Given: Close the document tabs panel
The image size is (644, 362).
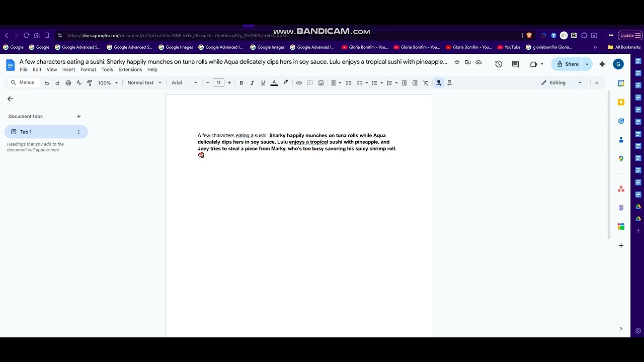Looking at the screenshot, I should click(x=10, y=99).
